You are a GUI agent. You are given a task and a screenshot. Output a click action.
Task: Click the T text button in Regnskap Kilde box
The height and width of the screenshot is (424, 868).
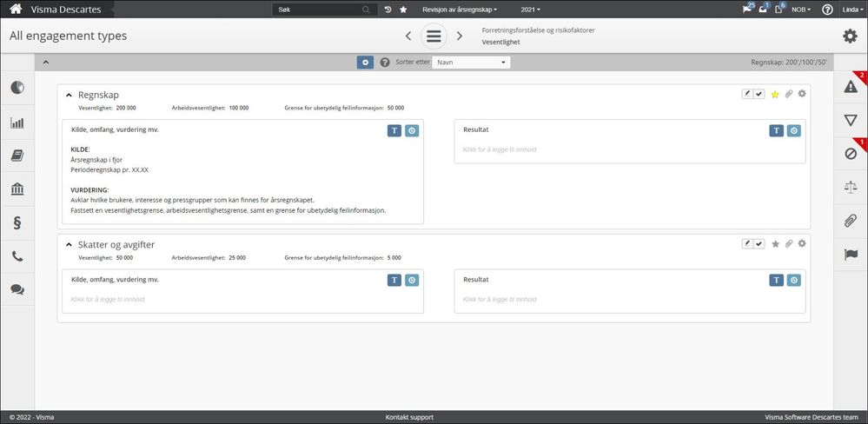[x=394, y=130]
